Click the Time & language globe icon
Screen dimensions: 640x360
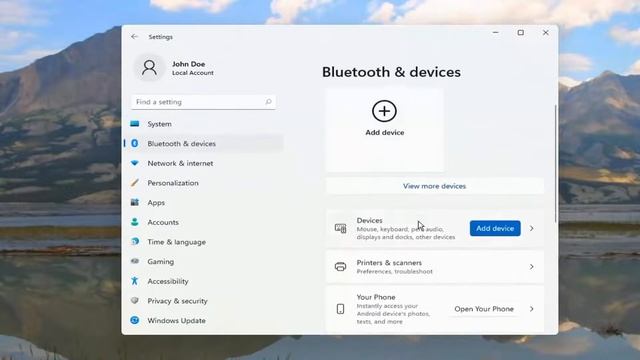(x=135, y=242)
